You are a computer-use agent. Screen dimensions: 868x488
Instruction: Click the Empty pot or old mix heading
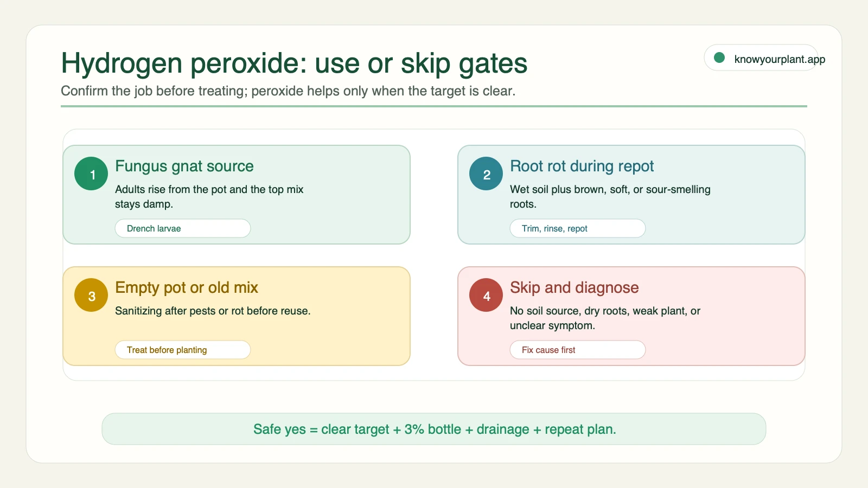point(187,287)
